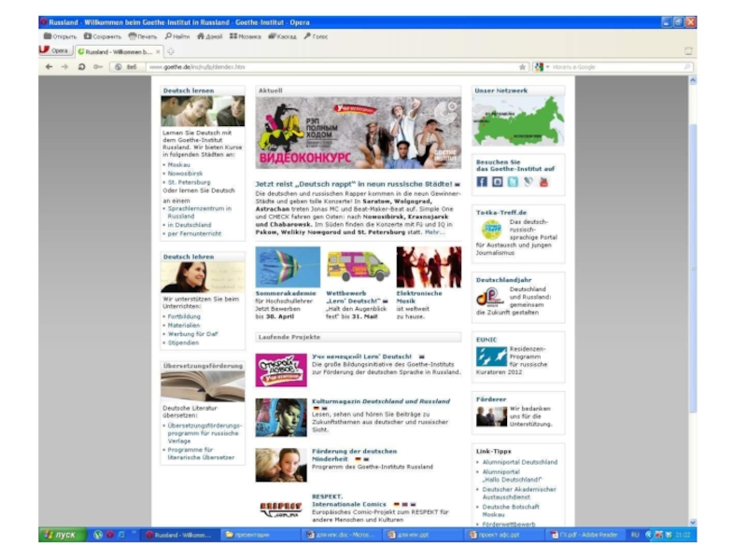
Task: Open Windows пуск start button
Action: coord(63,535)
